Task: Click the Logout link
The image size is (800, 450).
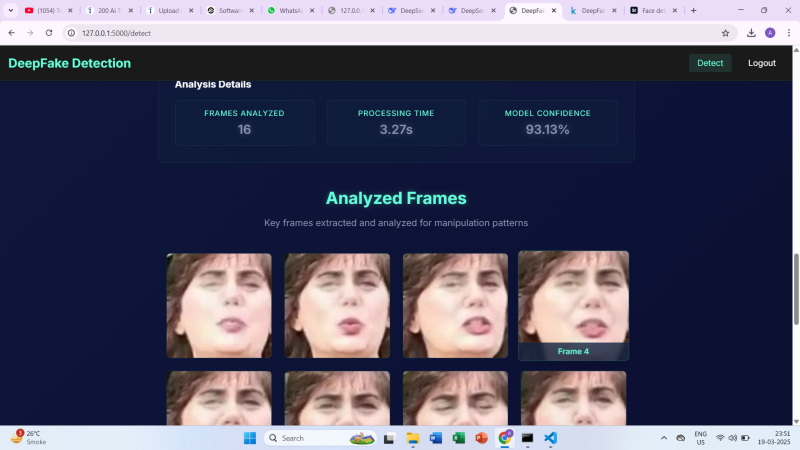Action: pos(761,63)
